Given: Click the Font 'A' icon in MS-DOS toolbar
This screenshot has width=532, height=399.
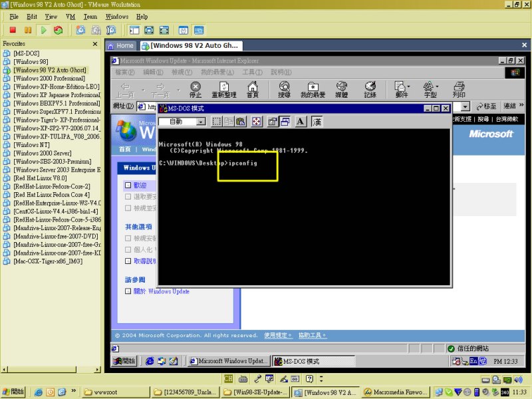Looking at the screenshot, I should pyautogui.click(x=301, y=122).
